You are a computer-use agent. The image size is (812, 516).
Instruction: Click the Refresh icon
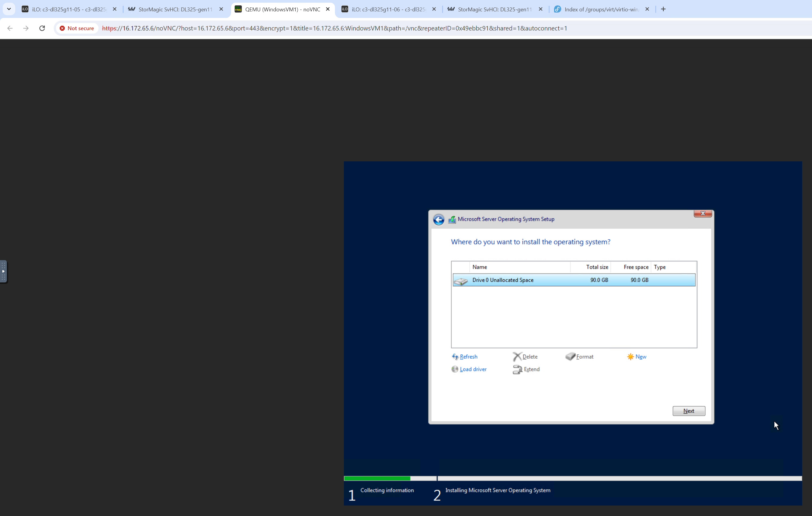pos(455,357)
